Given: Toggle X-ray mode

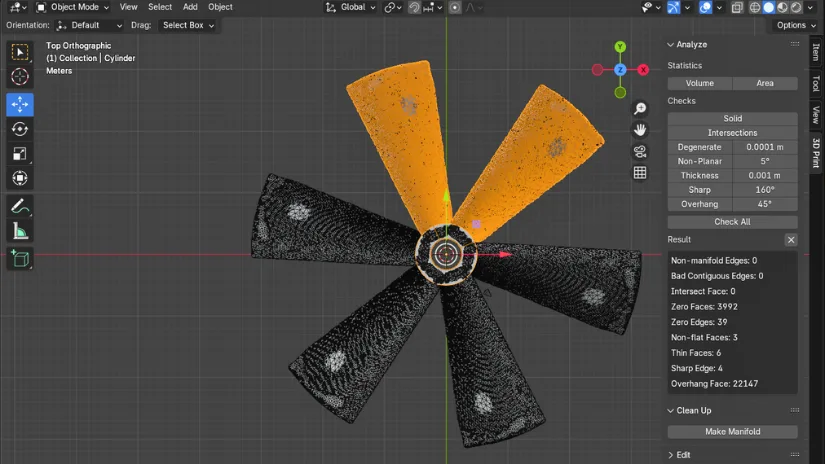Looking at the screenshot, I should click(x=737, y=7).
